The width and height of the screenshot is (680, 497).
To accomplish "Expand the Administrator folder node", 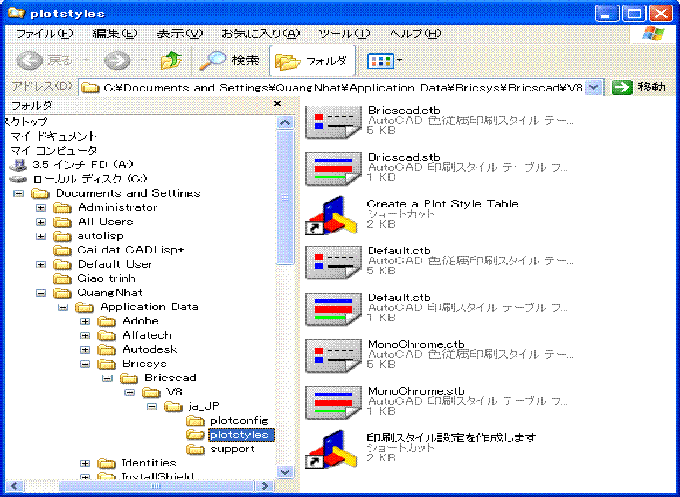I will pos(41,208).
